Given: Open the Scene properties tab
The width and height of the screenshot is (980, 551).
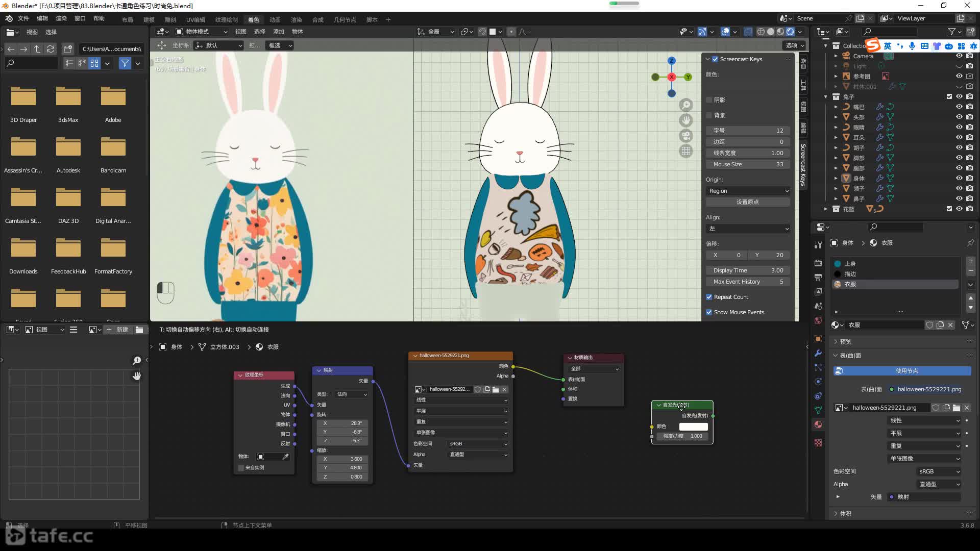Looking at the screenshot, I should coord(818,306).
